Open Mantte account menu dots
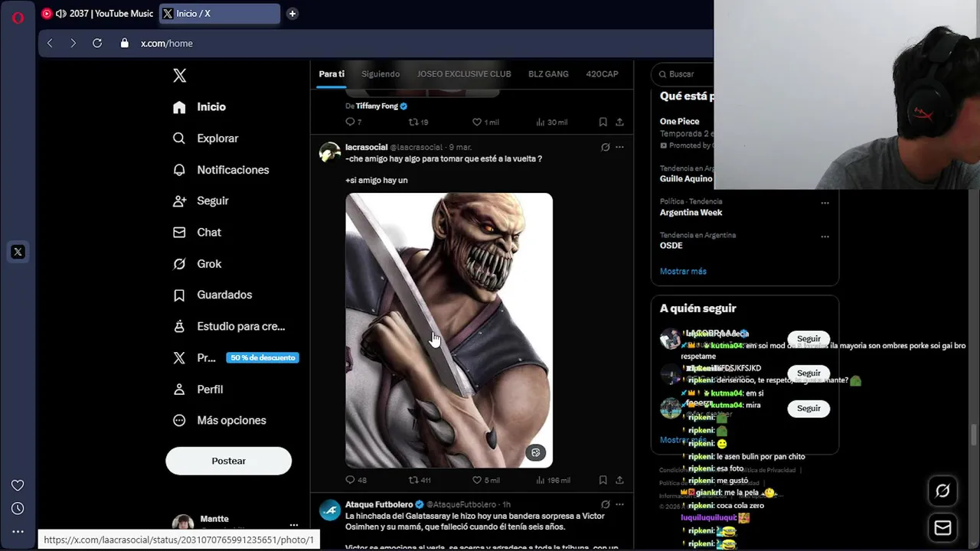 click(x=293, y=525)
